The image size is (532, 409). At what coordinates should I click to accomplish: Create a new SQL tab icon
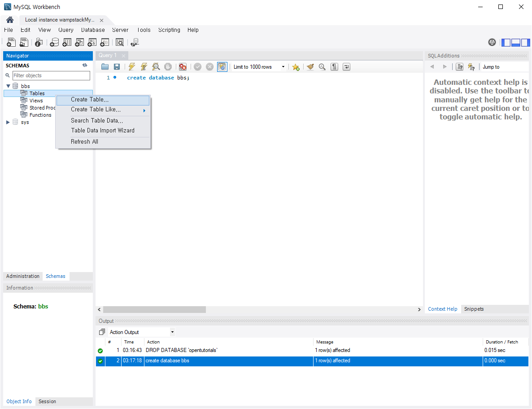pyautogui.click(x=11, y=42)
